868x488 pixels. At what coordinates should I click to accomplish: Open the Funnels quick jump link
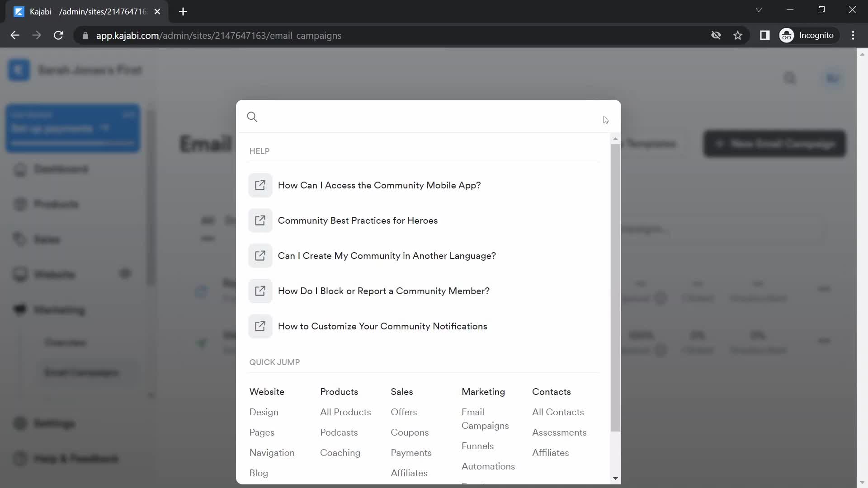point(477,446)
